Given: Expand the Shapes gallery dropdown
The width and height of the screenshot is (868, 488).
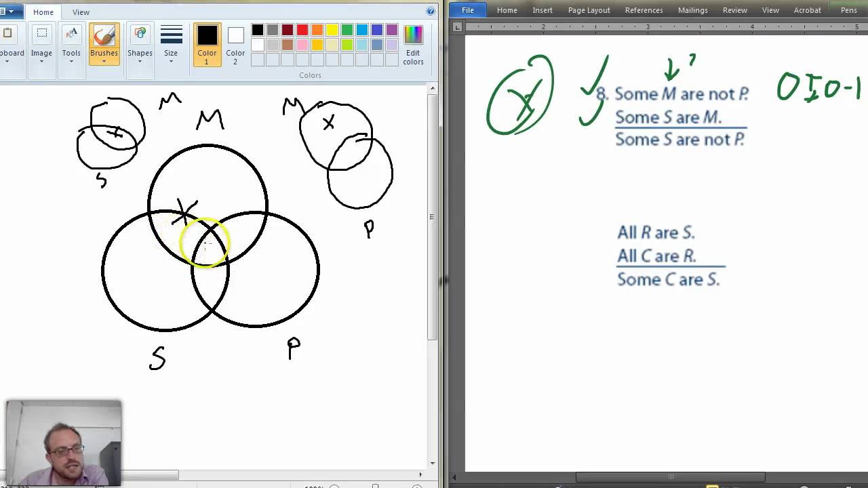Looking at the screenshot, I should [140, 62].
